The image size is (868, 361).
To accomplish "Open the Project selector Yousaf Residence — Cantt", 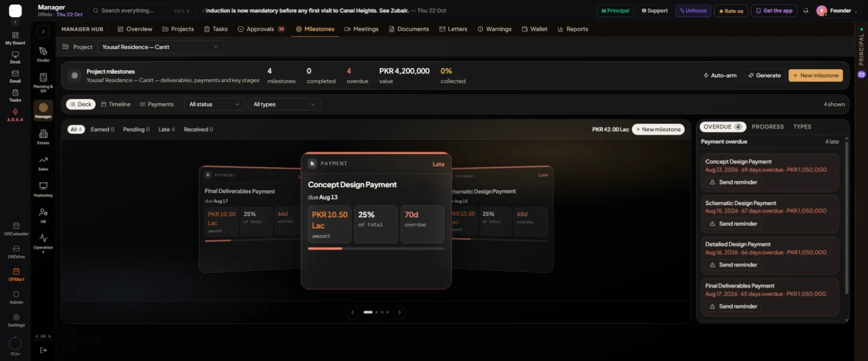I will pyautogui.click(x=160, y=47).
